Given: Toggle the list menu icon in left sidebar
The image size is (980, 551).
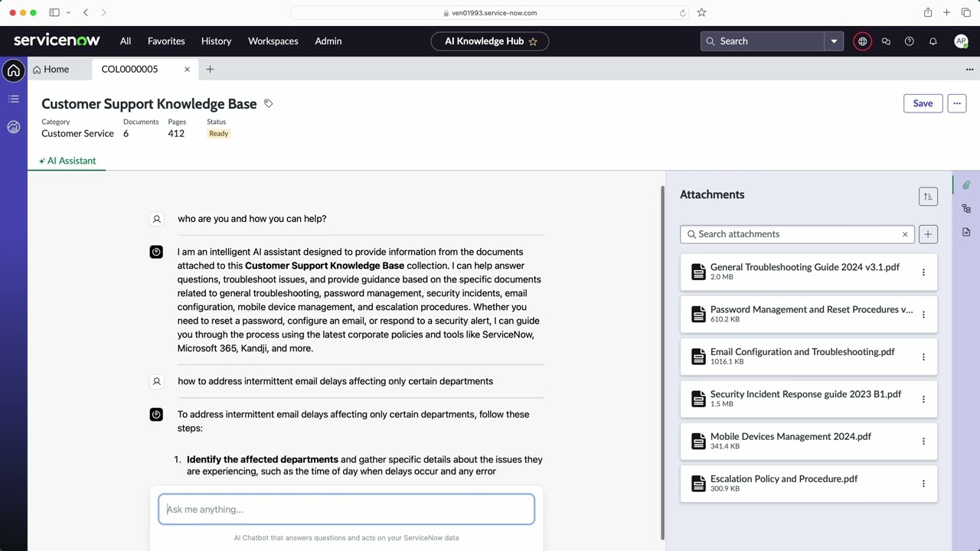Looking at the screenshot, I should (x=13, y=99).
